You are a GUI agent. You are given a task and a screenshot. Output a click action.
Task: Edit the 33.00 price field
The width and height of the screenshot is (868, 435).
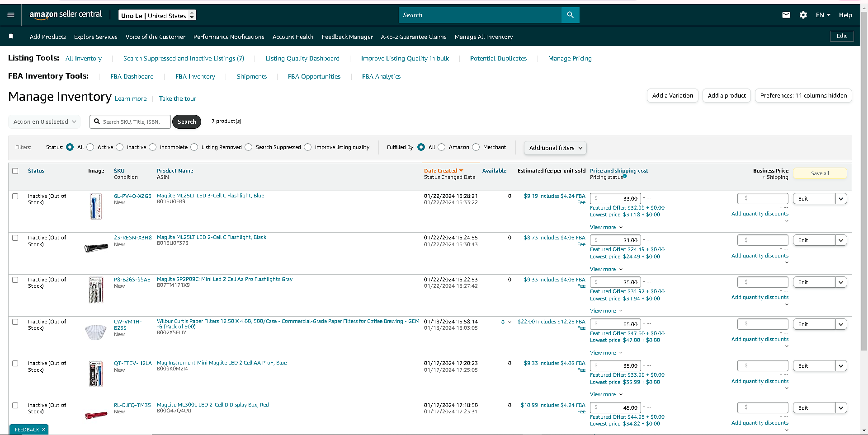pyautogui.click(x=615, y=199)
